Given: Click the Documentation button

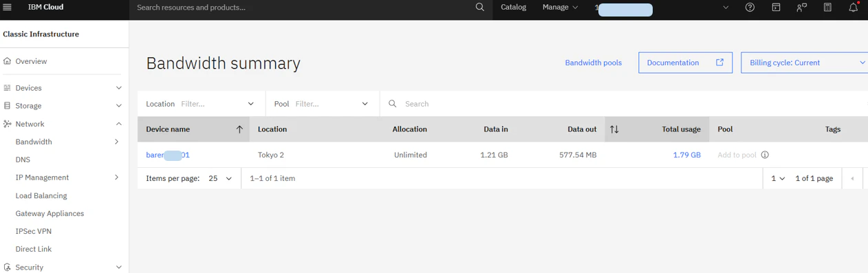Looking at the screenshot, I should (685, 63).
